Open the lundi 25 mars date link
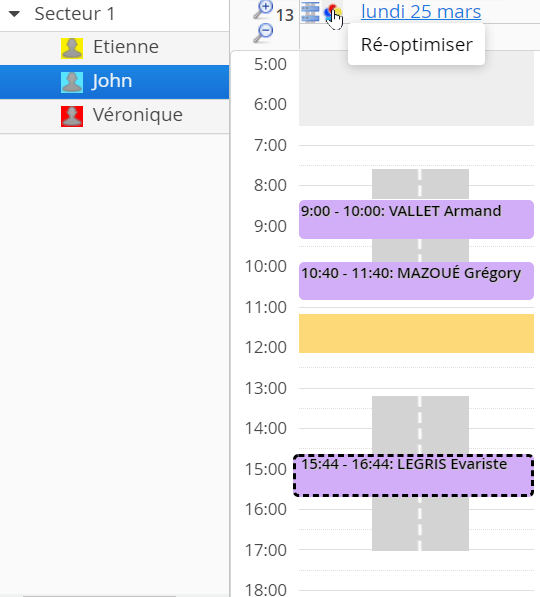 (421, 11)
